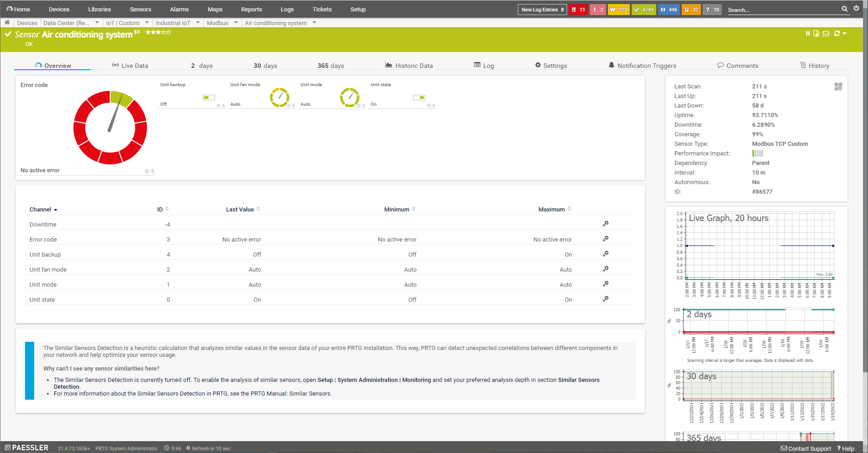Viewport: 868px width, 453px height.
Task: Toggle the Unit state switch indicator
Action: point(419,98)
